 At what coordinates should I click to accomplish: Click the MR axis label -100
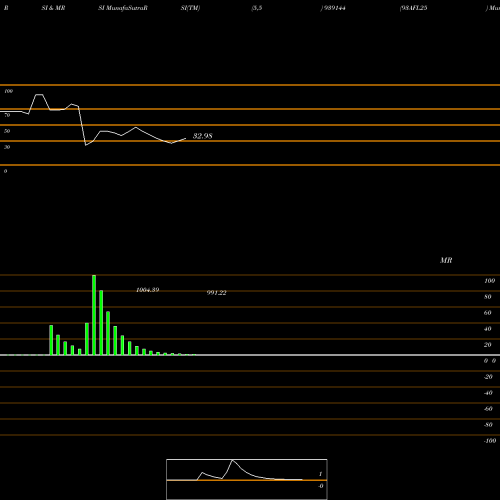490,441
